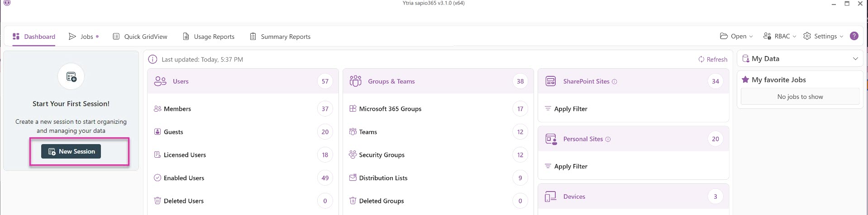Click the Users header icon

(x=160, y=81)
